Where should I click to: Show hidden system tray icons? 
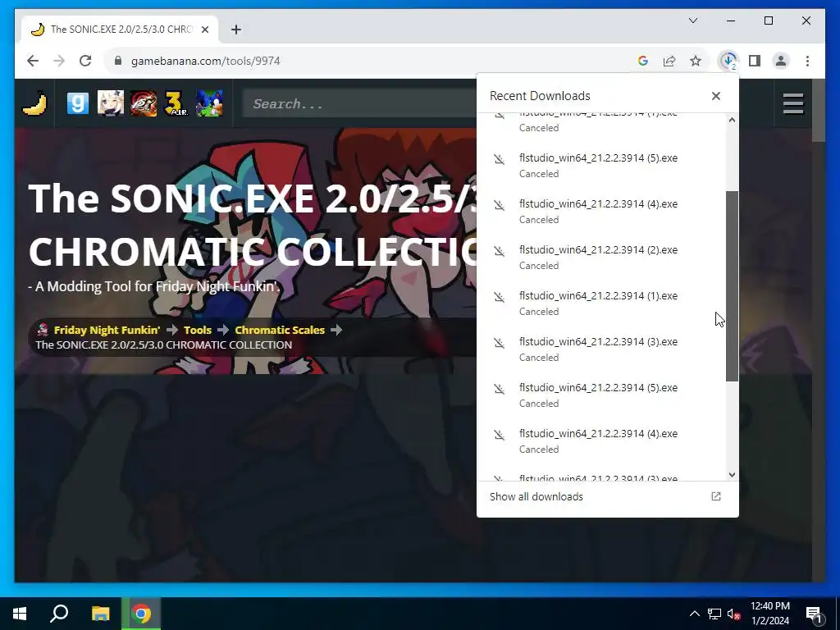point(694,614)
